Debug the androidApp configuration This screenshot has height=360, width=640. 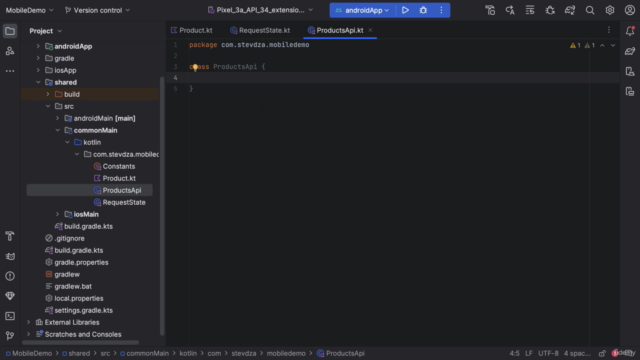423,10
